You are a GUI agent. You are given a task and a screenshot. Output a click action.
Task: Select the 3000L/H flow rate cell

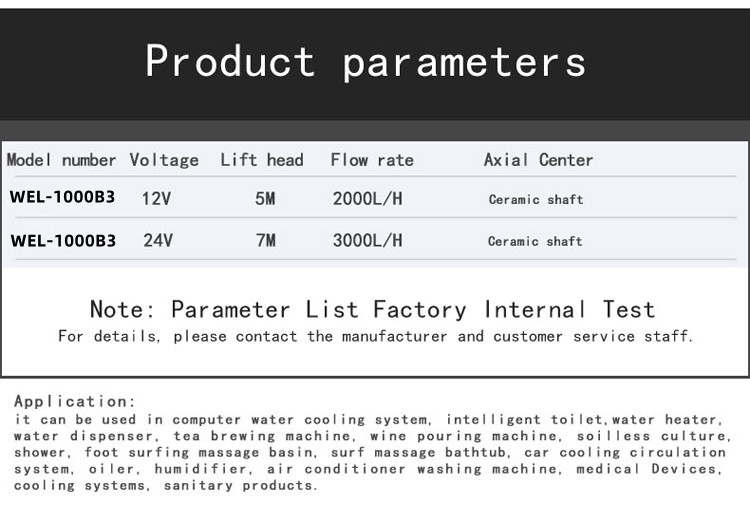point(367,240)
